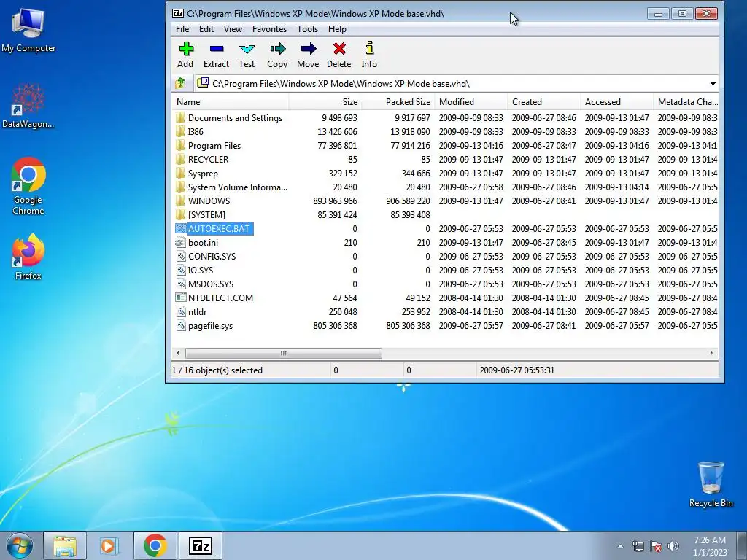The width and height of the screenshot is (747, 560).
Task: Click the 7z taskbar button
Action: [x=201, y=545]
